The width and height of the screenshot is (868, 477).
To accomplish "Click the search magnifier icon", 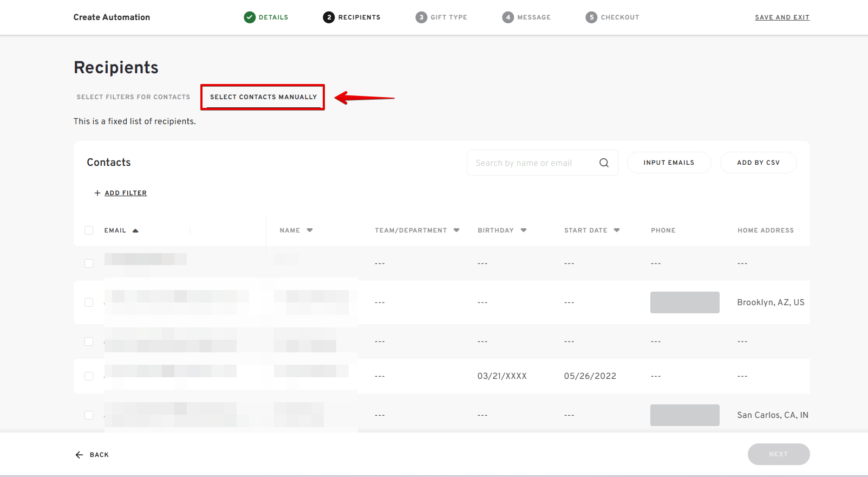I will pyautogui.click(x=604, y=163).
